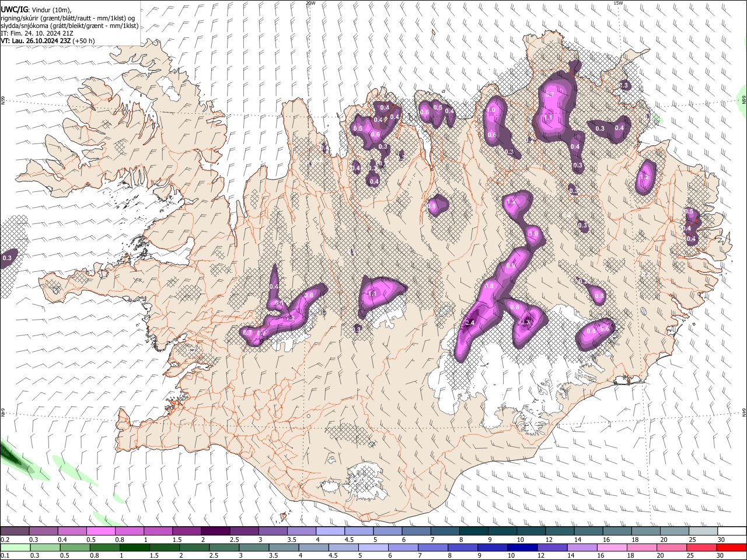This screenshot has width=747, height=560.
Task: Click the 20W longitude label
Action: (x=310, y=3)
